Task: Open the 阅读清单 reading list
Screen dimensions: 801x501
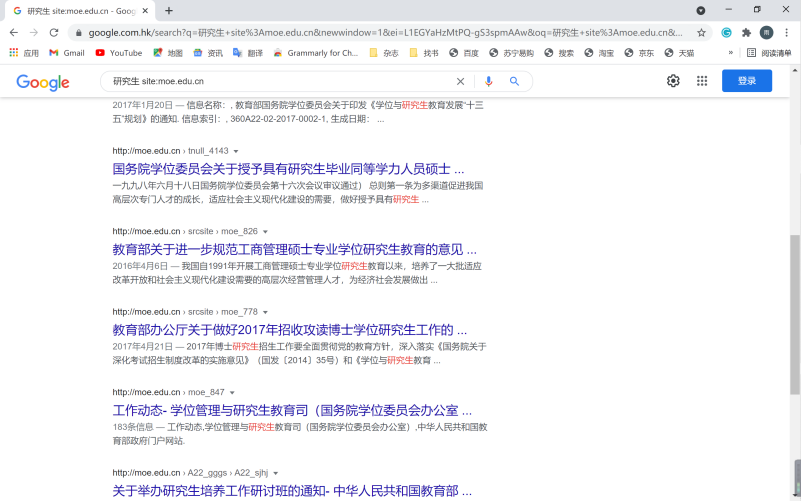Action: (769, 53)
